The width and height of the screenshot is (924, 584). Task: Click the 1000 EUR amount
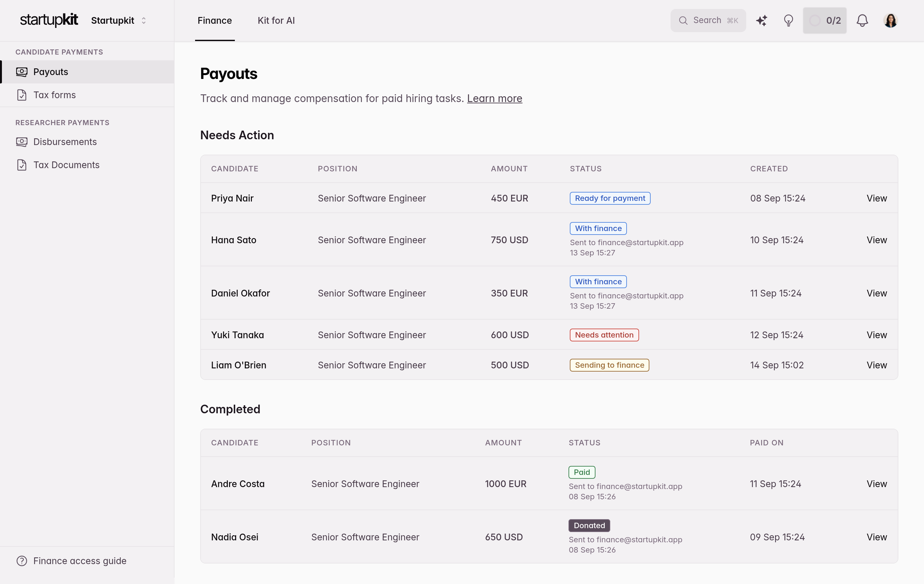pyautogui.click(x=505, y=484)
